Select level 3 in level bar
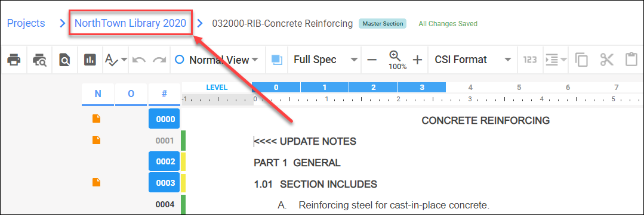 tap(422, 87)
